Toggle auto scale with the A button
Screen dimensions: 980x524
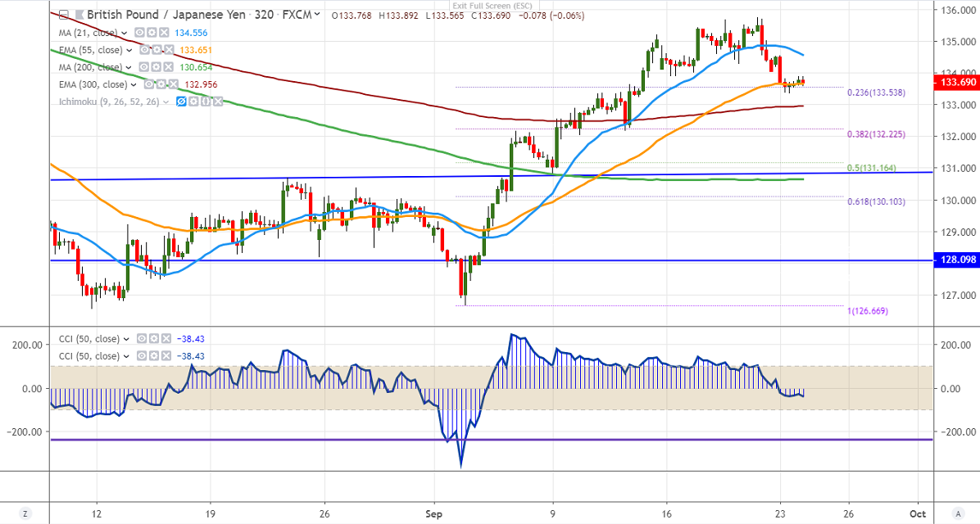coord(958,513)
